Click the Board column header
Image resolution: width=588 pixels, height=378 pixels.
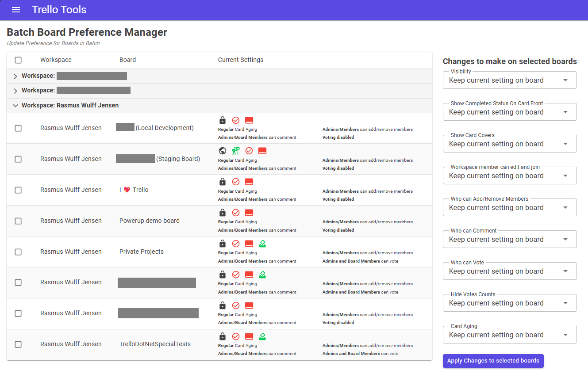(127, 60)
